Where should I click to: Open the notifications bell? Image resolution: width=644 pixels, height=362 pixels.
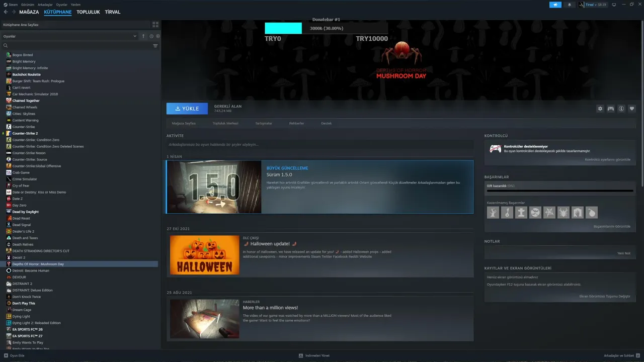[570, 5]
